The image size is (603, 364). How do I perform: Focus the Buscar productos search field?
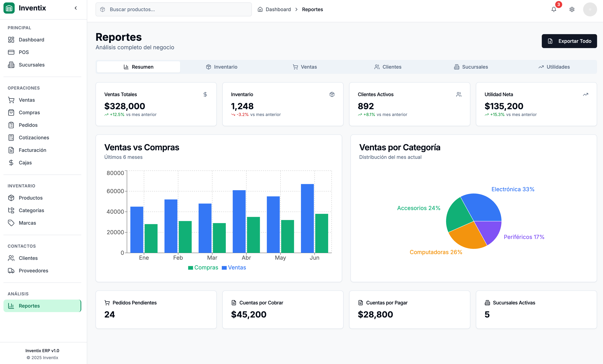click(x=174, y=10)
